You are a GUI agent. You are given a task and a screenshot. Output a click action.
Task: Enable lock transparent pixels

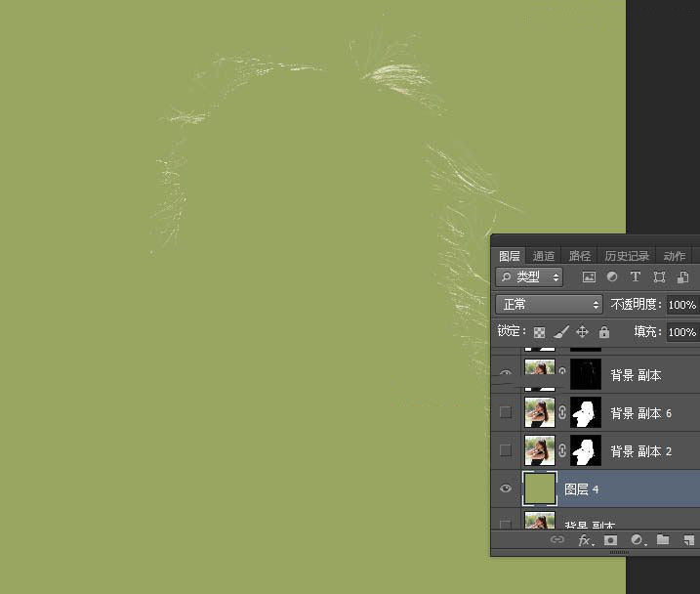[539, 332]
